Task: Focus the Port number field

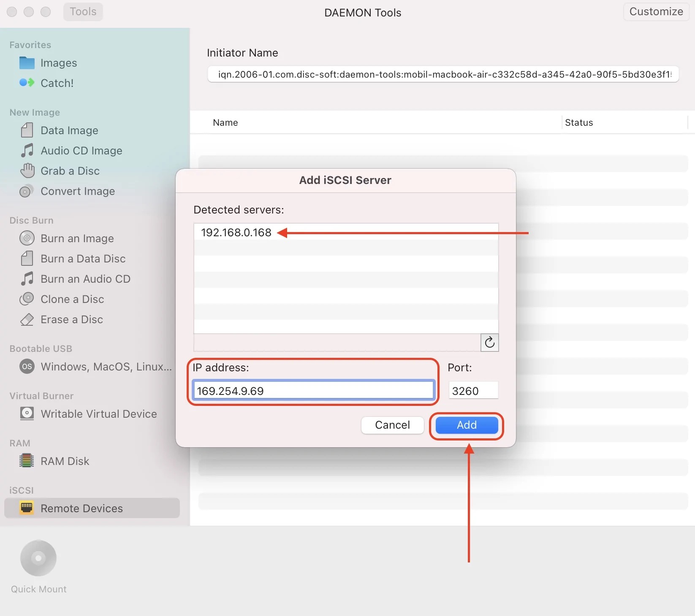Action: 473,391
